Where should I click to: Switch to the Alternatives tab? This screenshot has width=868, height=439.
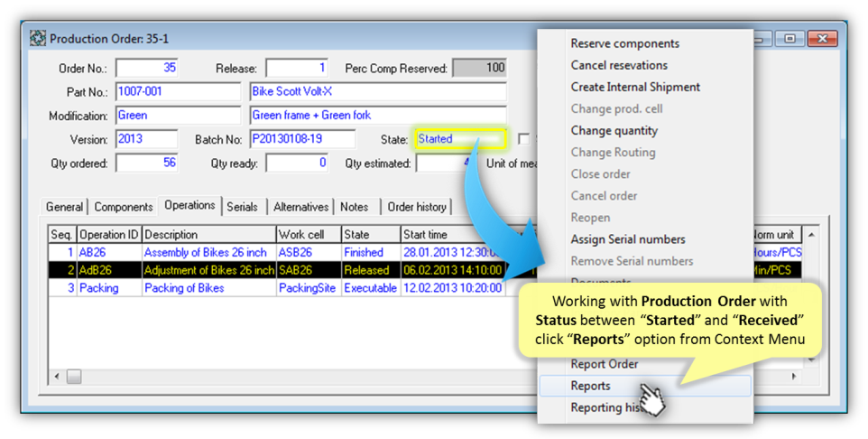point(301,207)
